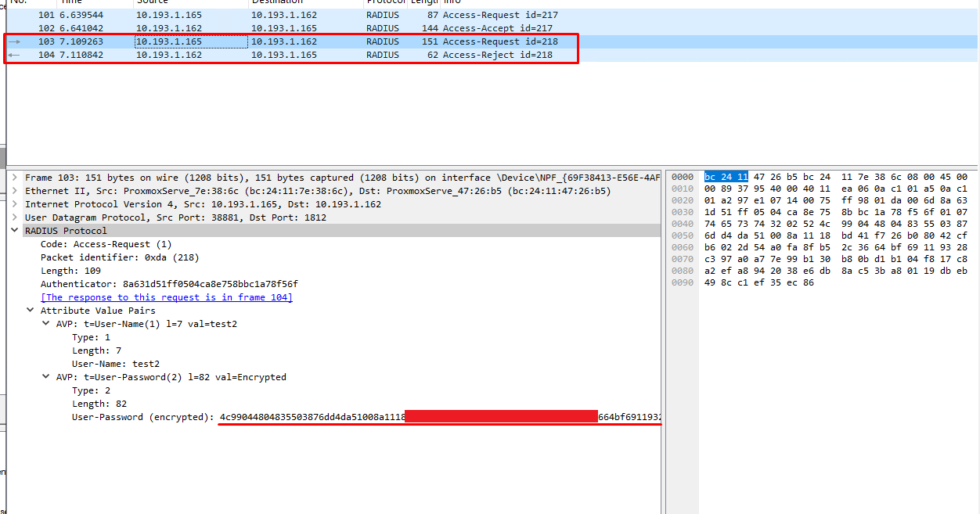Select Code: Access-Request (1) field
Viewport: 980px width, 514px height.
pyautogui.click(x=106, y=244)
